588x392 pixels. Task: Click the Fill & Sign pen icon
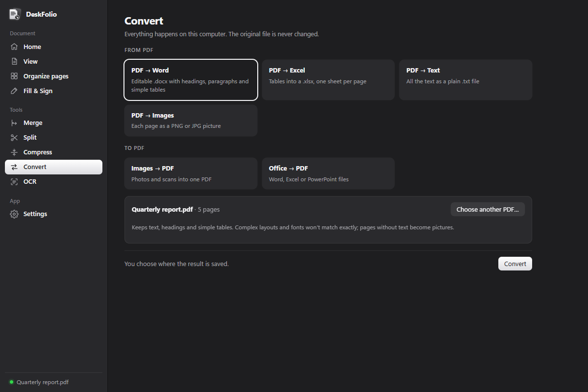point(14,91)
